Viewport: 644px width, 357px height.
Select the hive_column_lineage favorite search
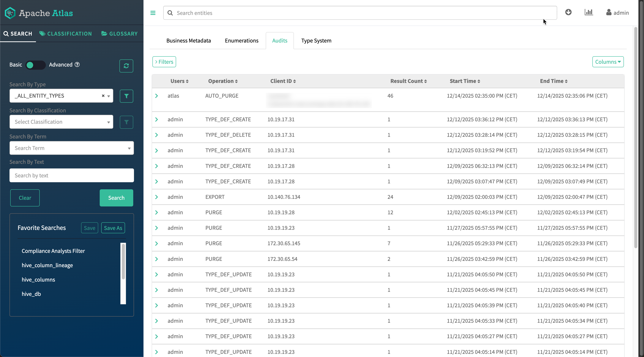pos(47,265)
